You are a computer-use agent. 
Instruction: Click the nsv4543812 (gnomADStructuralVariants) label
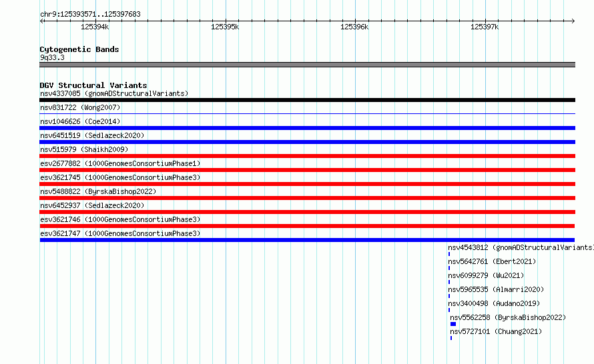[x=521, y=247]
